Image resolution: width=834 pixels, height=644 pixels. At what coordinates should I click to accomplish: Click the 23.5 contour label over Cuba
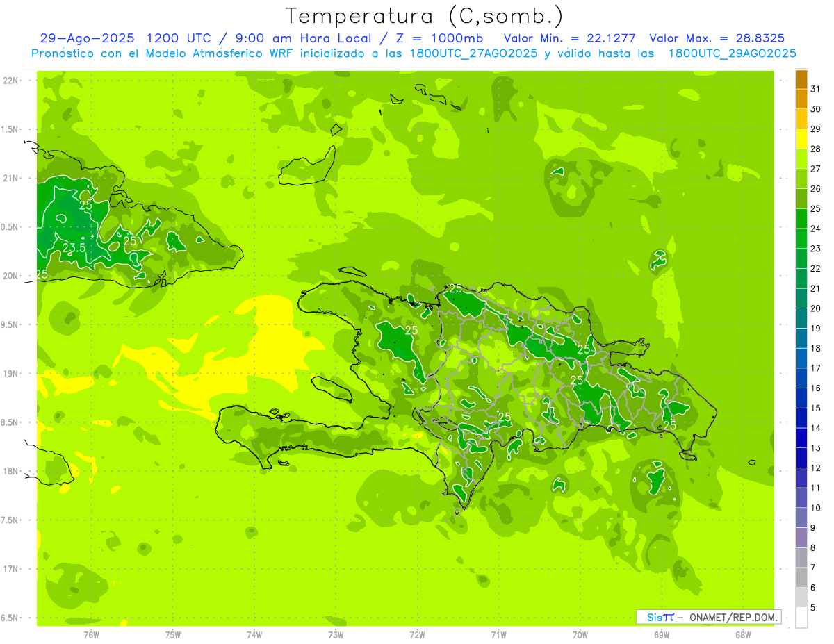74,247
